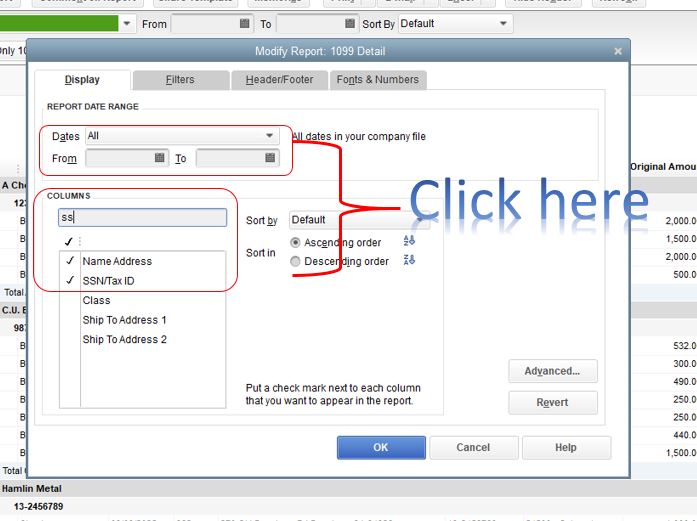
Task: Open Advanced options
Action: 553,371
